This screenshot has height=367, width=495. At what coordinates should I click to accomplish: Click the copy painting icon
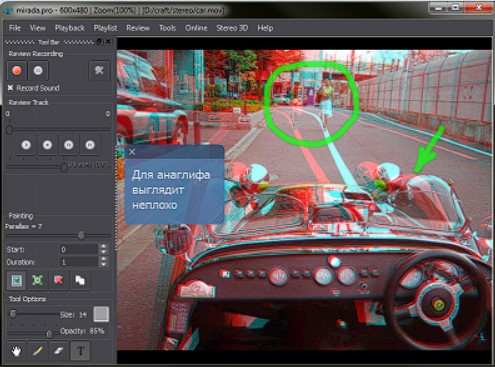[80, 280]
